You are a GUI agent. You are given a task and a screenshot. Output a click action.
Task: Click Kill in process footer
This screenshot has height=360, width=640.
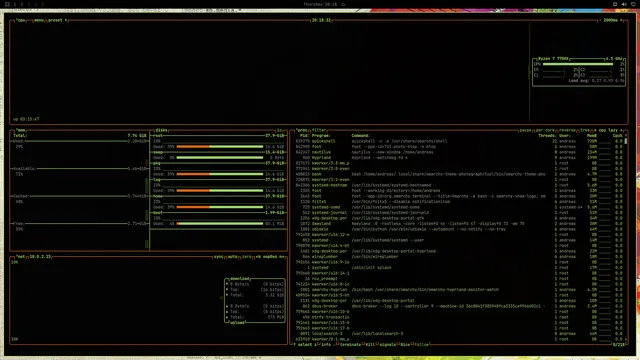coord(370,344)
